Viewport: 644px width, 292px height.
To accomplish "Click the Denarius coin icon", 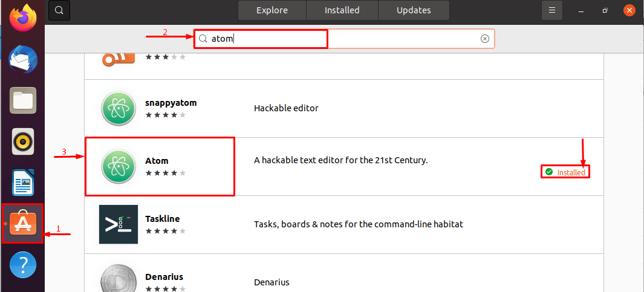I will tap(119, 278).
